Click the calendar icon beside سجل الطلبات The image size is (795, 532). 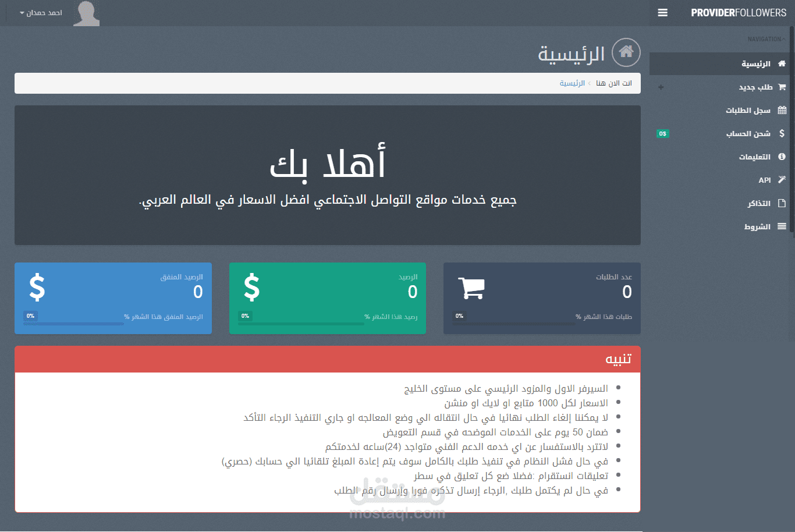[x=782, y=110]
